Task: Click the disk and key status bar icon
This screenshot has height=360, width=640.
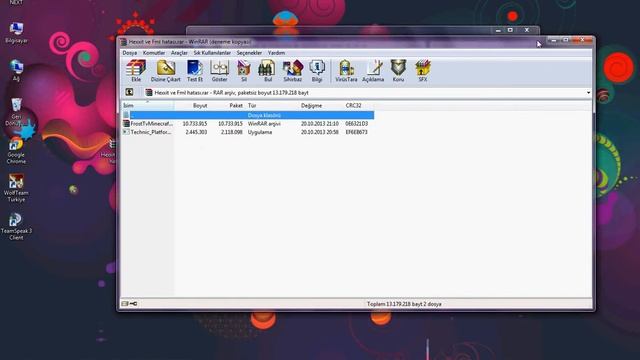Action: (129, 304)
